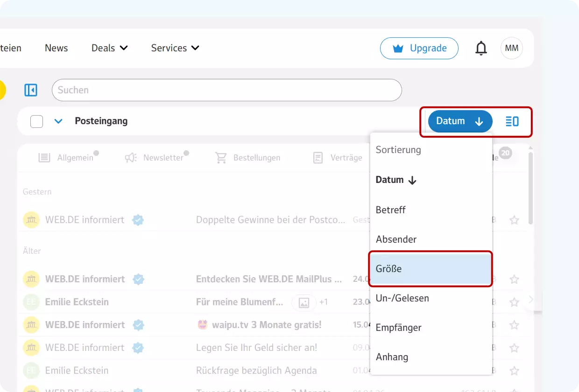Click the Newsletter megaphone icon
Viewport: 579px width, 392px height.
click(x=132, y=157)
